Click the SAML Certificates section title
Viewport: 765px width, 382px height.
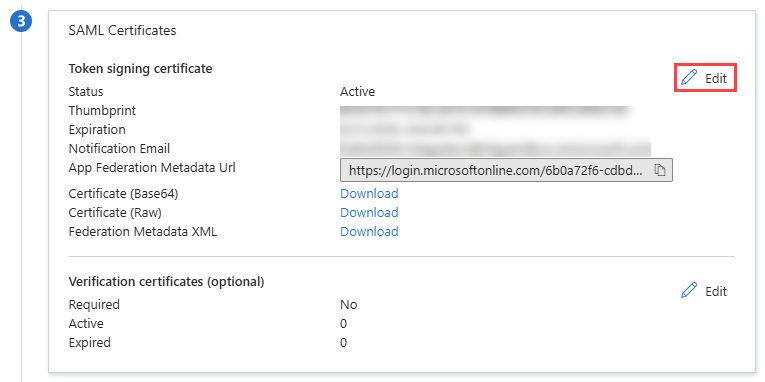pyautogui.click(x=122, y=30)
